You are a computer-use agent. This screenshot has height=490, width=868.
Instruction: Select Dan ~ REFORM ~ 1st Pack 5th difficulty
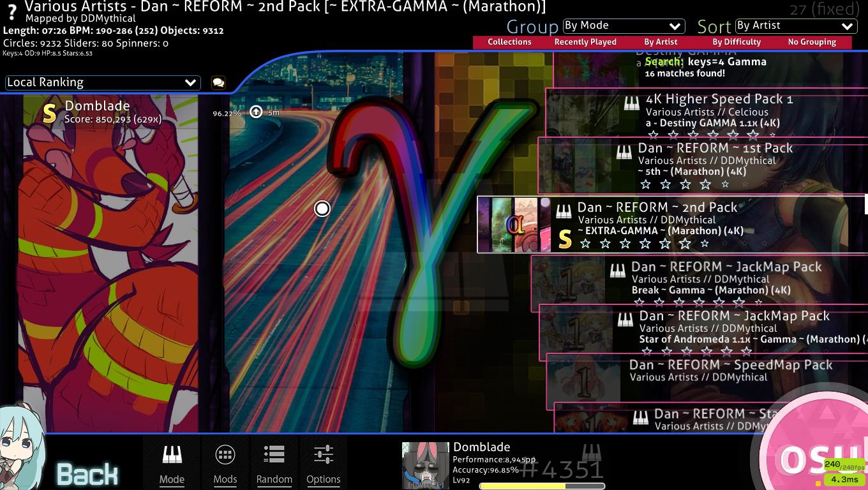pos(703,165)
